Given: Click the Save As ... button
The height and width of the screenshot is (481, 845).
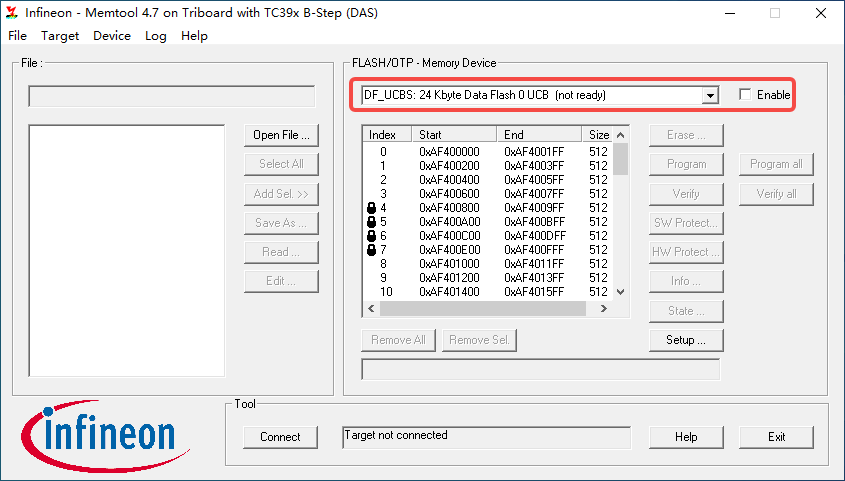Looking at the screenshot, I should pyautogui.click(x=281, y=223).
